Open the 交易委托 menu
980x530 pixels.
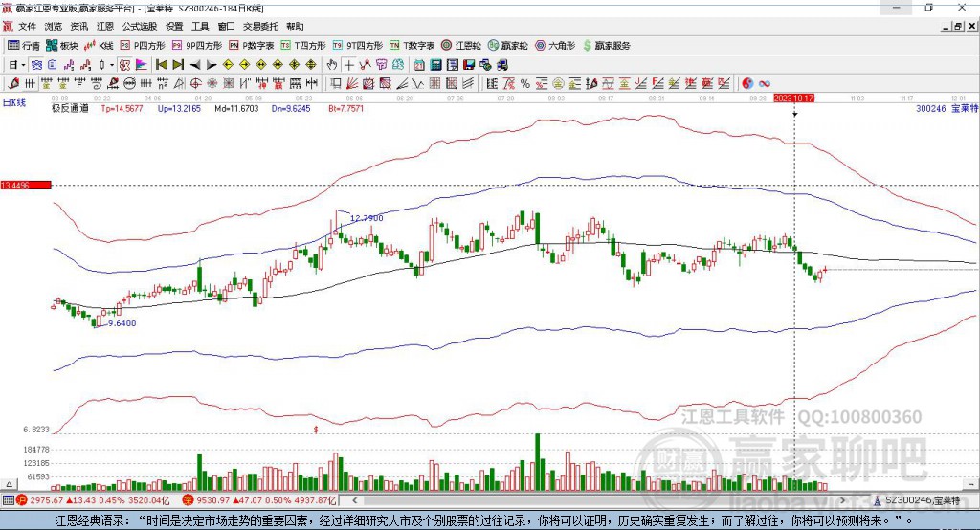click(x=260, y=26)
